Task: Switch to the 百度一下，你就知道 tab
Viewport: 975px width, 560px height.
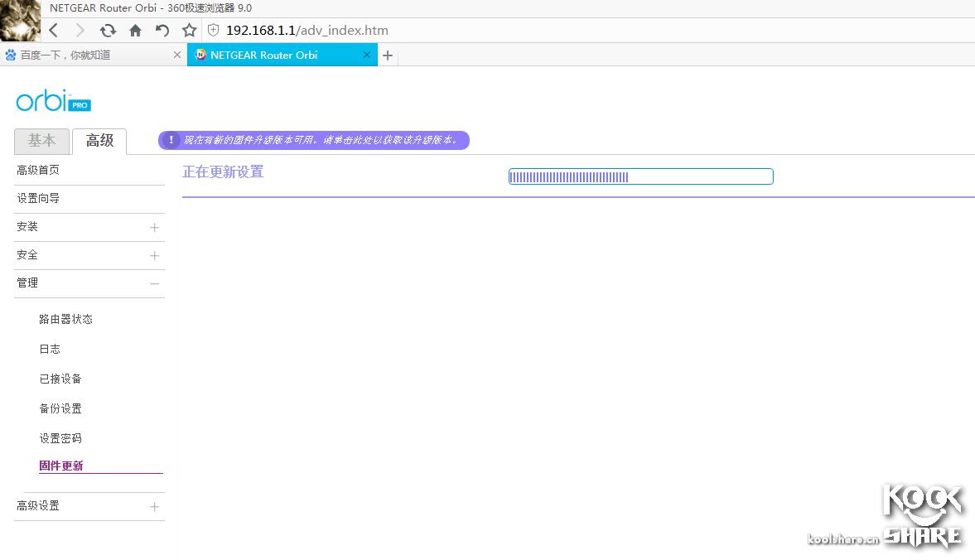Action: pyautogui.click(x=94, y=55)
